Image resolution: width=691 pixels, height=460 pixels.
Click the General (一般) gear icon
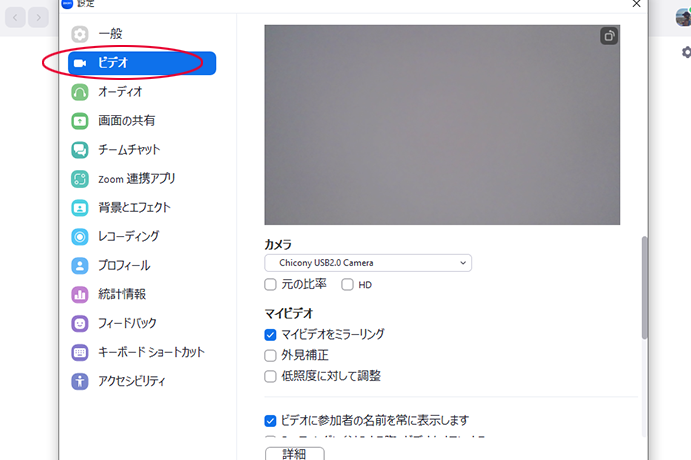(80, 34)
